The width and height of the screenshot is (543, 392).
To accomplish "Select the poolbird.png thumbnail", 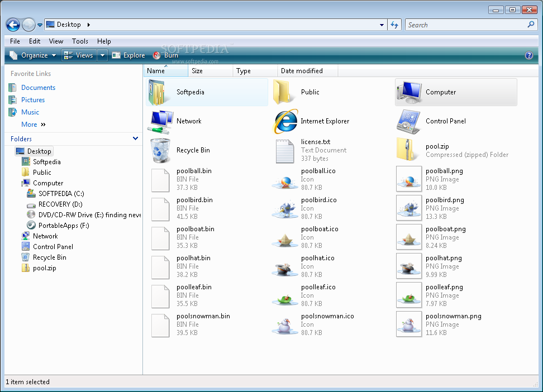I will 409,208.
